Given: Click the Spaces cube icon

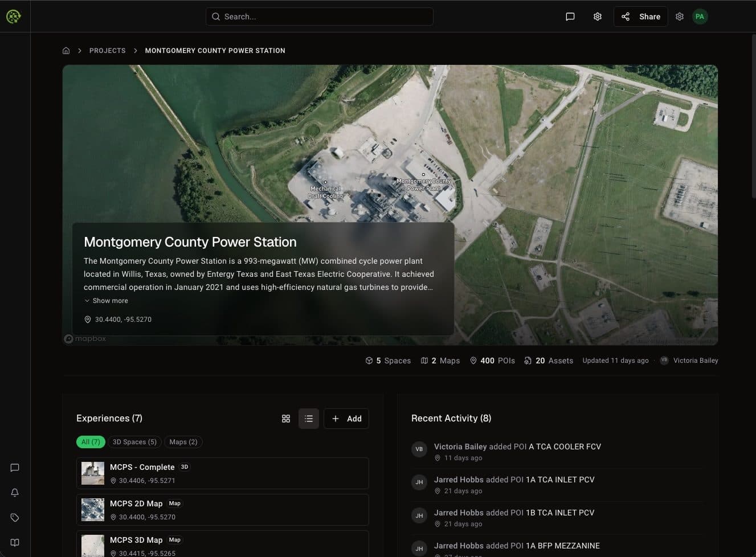Looking at the screenshot, I should click(x=369, y=361).
